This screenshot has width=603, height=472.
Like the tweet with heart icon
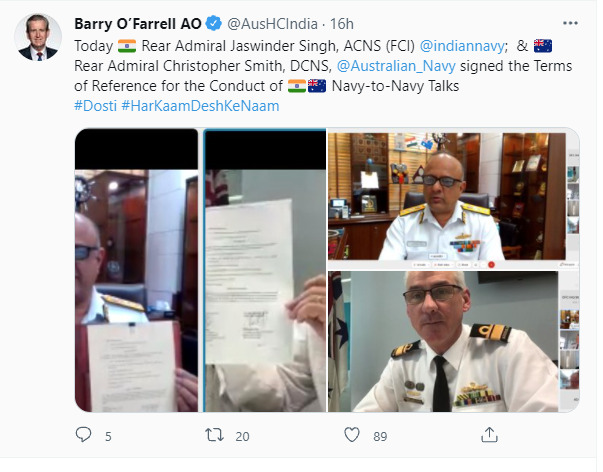(351, 435)
